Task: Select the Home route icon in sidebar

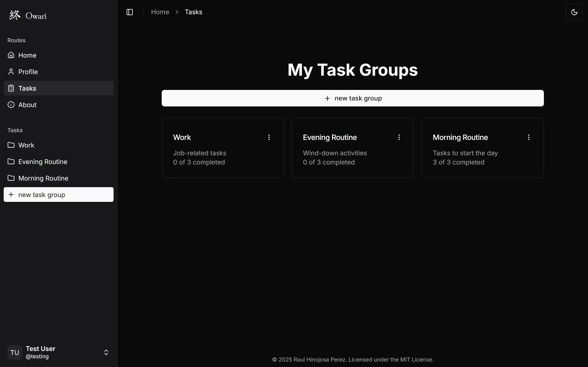Action: point(11,55)
